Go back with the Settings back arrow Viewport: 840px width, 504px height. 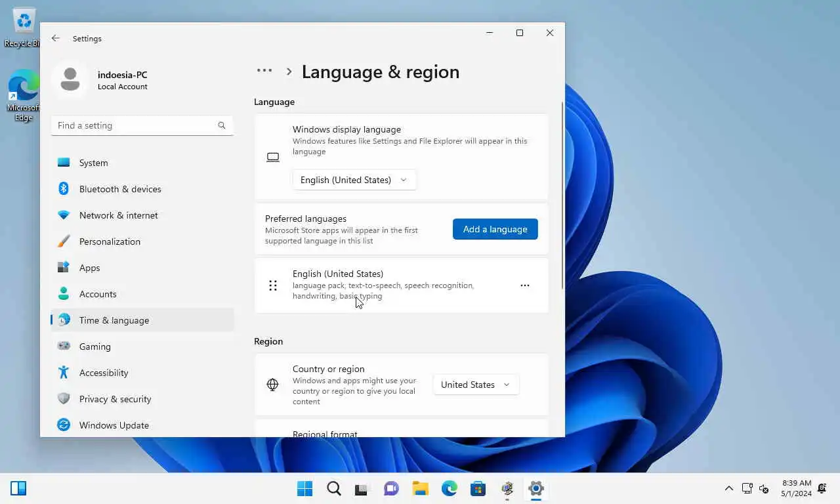point(56,39)
